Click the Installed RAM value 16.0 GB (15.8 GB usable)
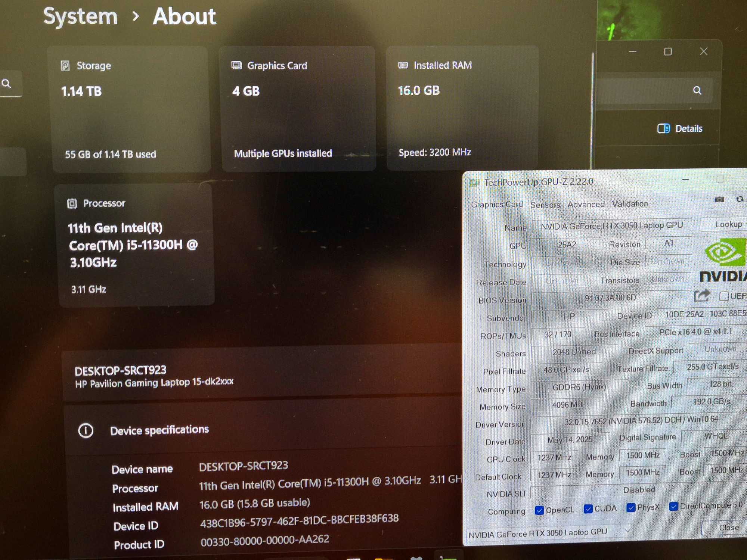The width and height of the screenshot is (747, 560). [255, 504]
